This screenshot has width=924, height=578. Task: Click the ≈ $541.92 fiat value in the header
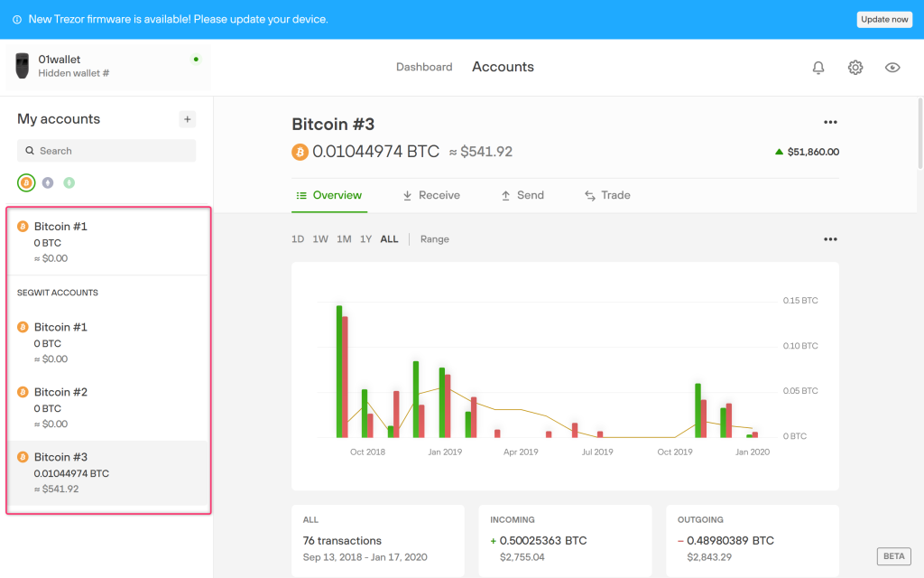click(481, 152)
